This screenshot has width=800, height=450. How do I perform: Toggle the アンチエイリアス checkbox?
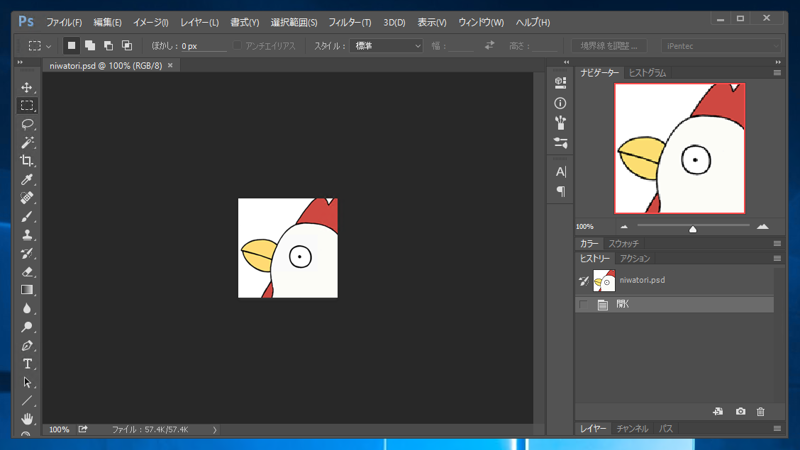coord(238,46)
